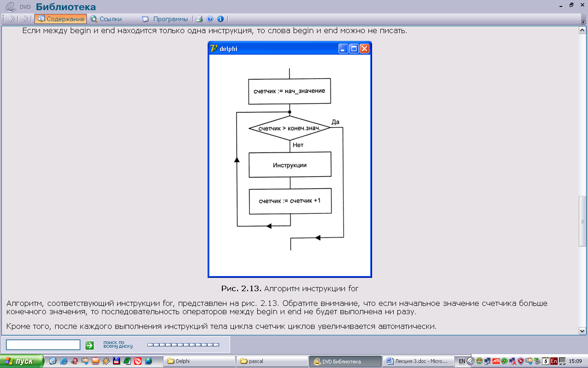The image size is (588, 368).
Task: Click the green book quick launch icon
Action: click(x=127, y=361)
